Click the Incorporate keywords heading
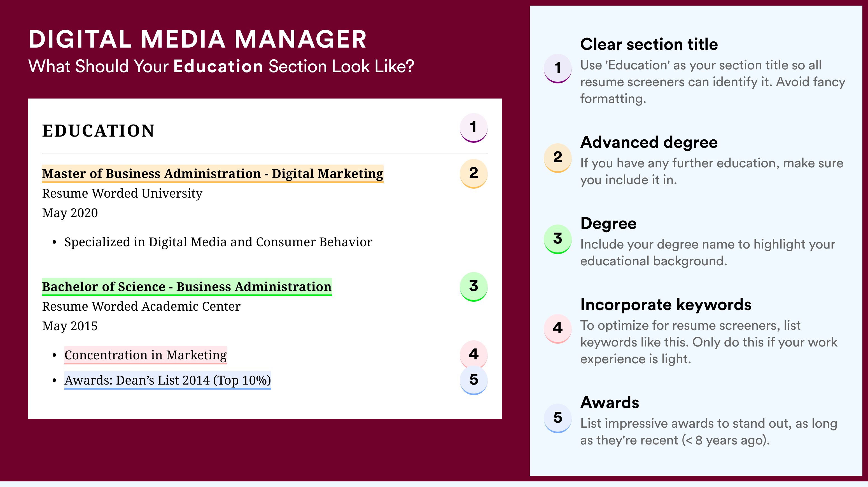 point(666,305)
